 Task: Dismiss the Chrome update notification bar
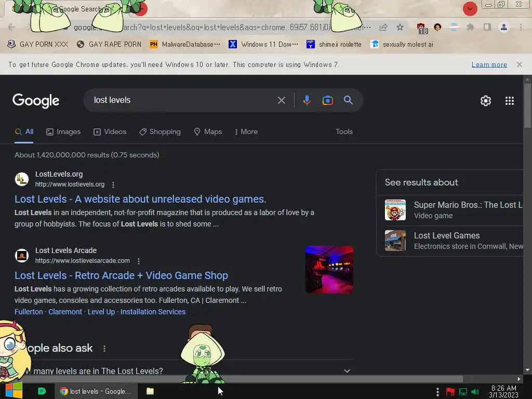coord(519,64)
